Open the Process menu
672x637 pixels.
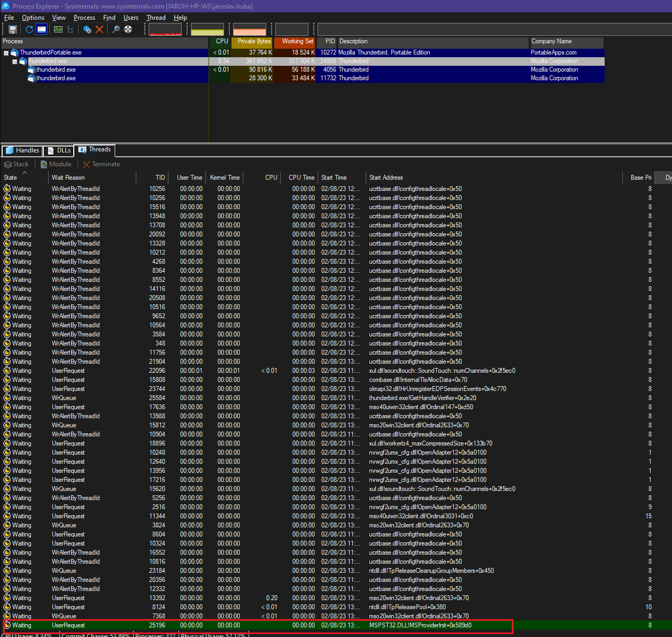[x=84, y=18]
